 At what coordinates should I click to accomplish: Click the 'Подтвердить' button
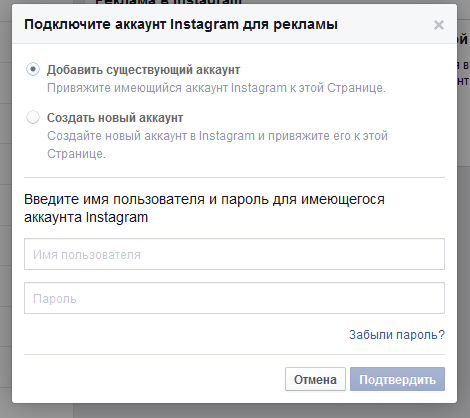(x=397, y=379)
